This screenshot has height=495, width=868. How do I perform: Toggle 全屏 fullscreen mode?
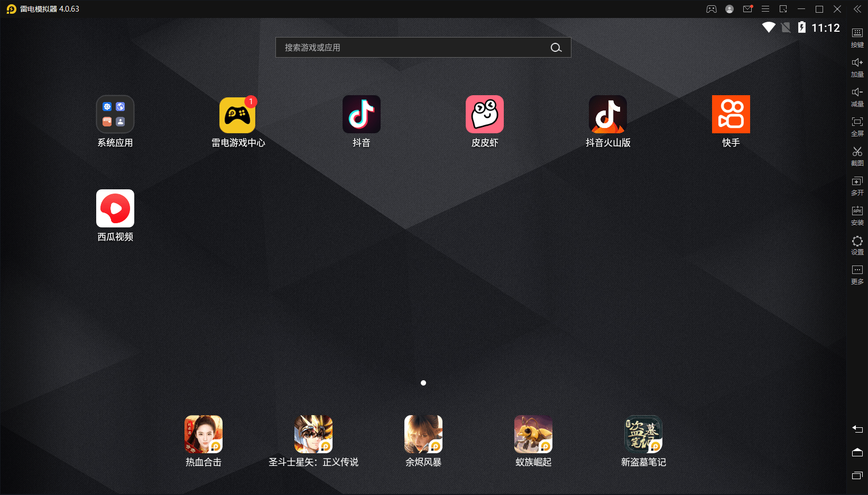[x=857, y=126]
